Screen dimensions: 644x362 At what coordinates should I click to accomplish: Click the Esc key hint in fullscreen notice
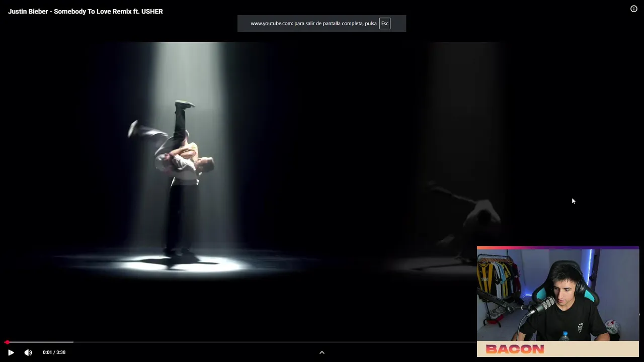(x=385, y=23)
